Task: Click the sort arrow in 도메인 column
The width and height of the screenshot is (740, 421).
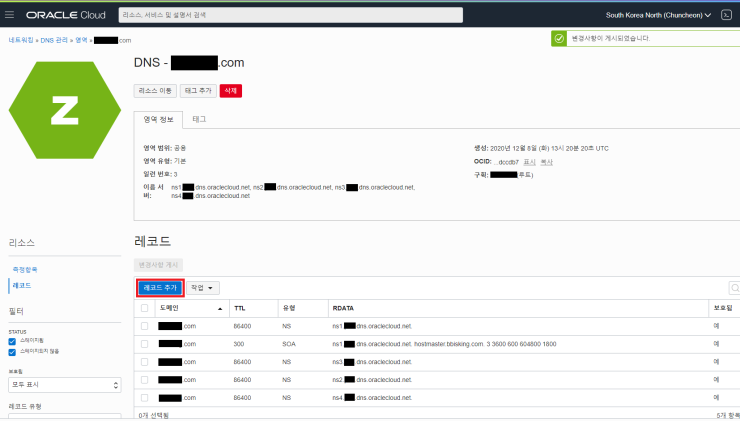Action: (x=220, y=308)
